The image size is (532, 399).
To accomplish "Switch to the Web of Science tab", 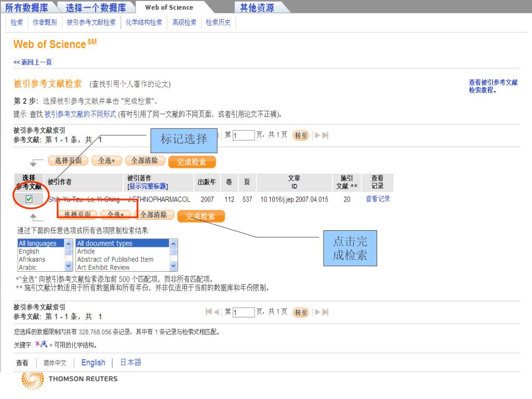I will [169, 7].
